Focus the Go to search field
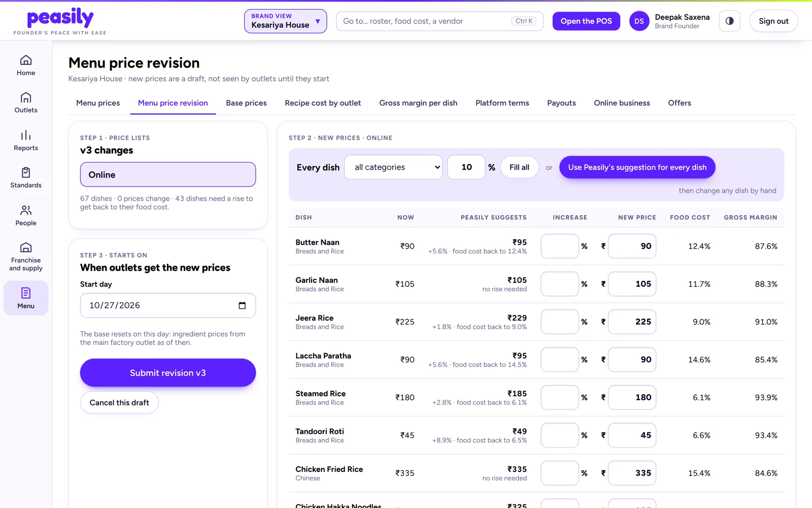Viewport: 812px width, 508px height. tap(439, 21)
